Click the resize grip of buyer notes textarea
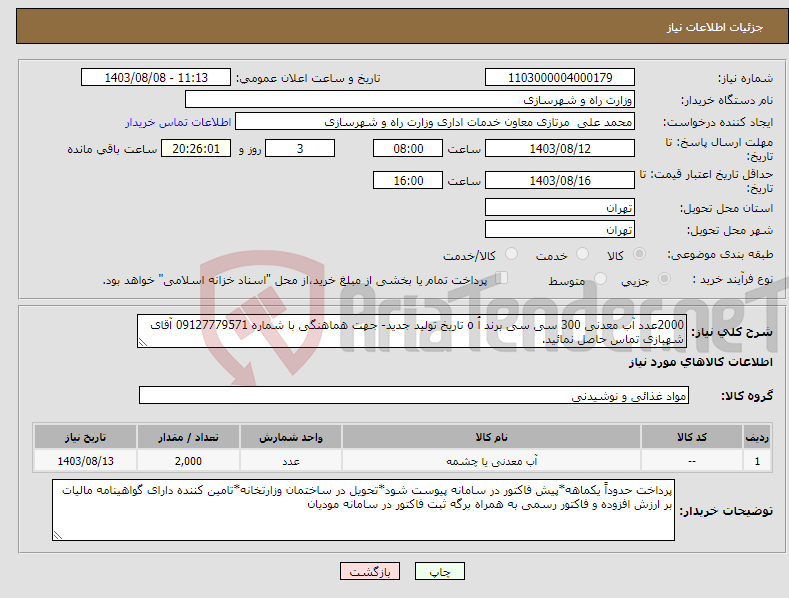This screenshot has width=789, height=598. point(58,535)
